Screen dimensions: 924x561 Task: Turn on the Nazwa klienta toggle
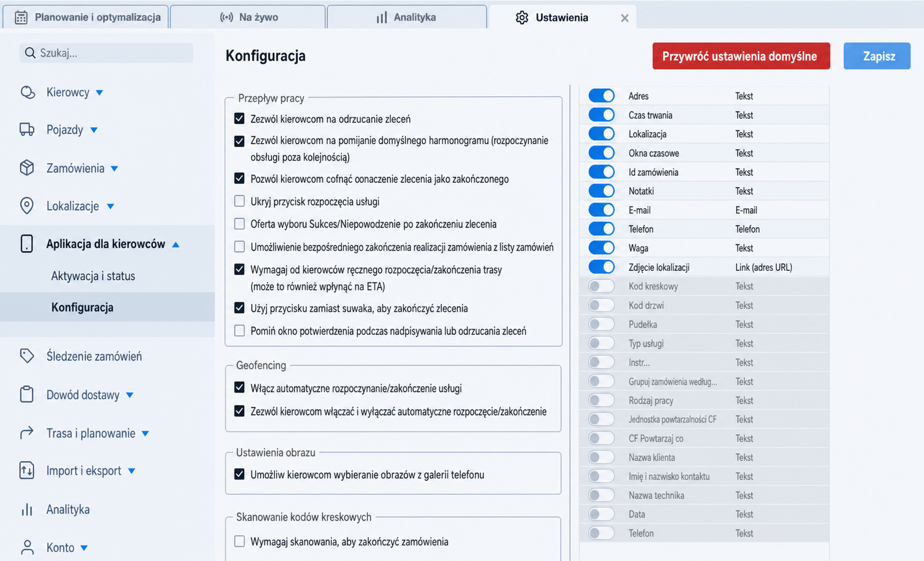coord(601,457)
